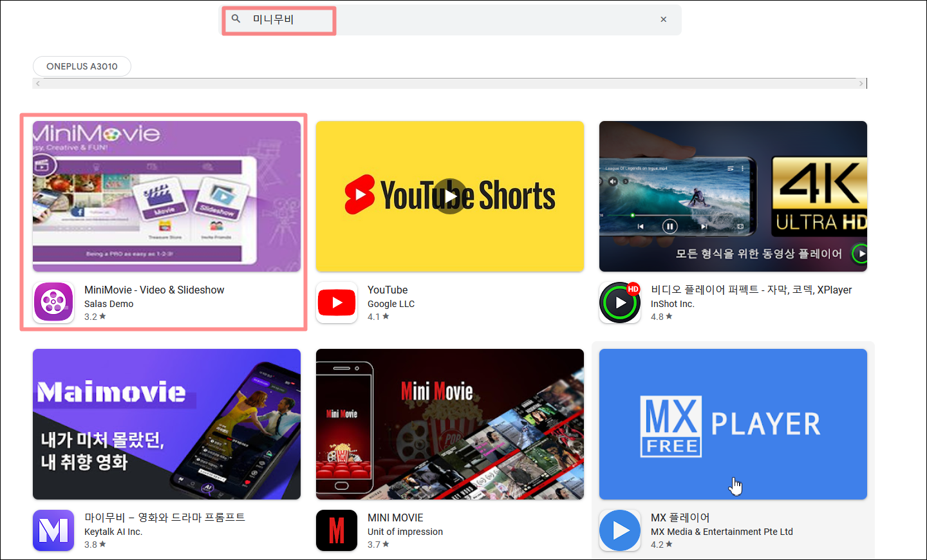This screenshot has width=927, height=560.
Task: Click MX Player 4.2 star rating
Action: 662,545
